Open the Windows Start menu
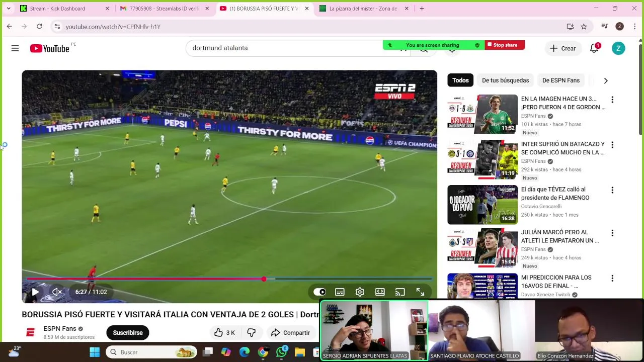The width and height of the screenshot is (644, 362). pyautogui.click(x=95, y=352)
